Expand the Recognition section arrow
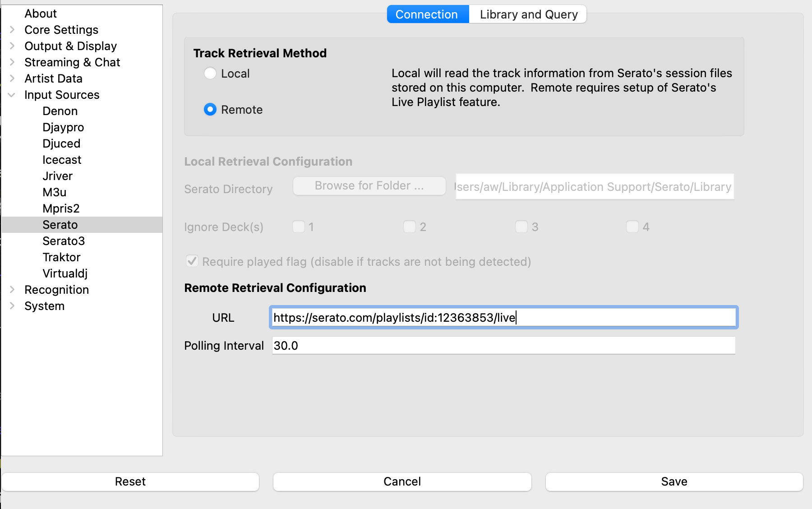This screenshot has height=509, width=812. pyautogui.click(x=12, y=290)
